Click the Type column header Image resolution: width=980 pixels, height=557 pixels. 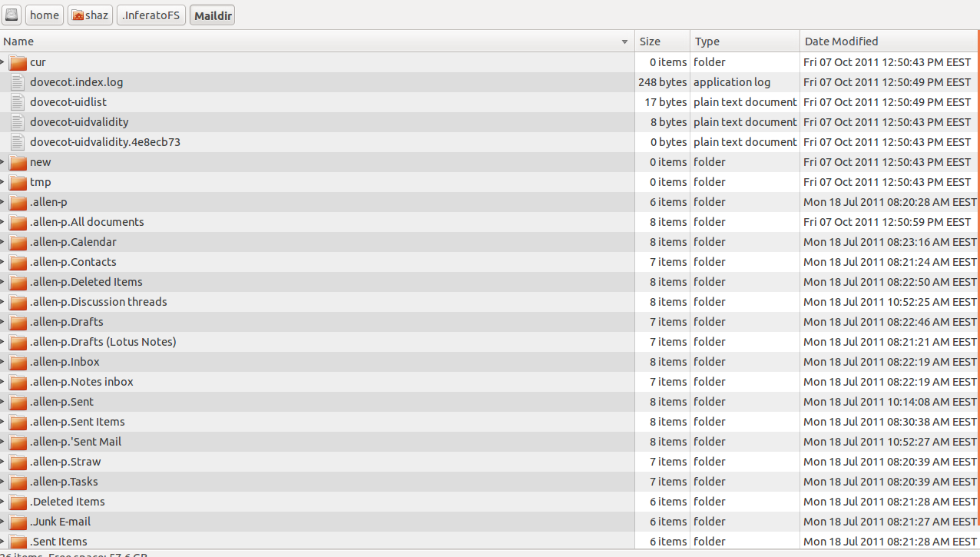pos(707,41)
